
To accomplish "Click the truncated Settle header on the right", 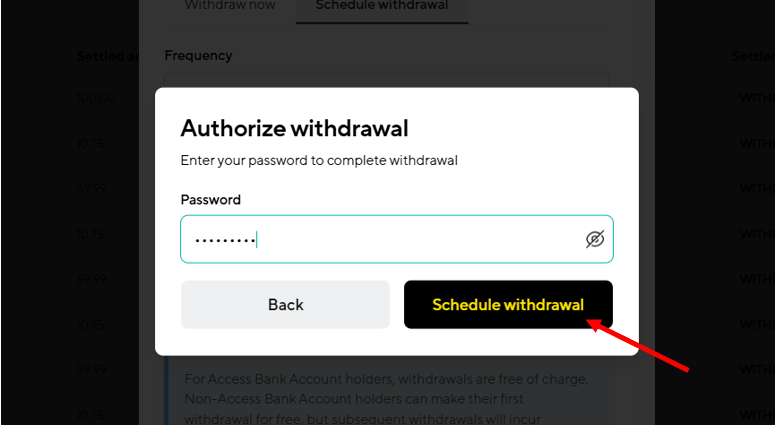I will [x=753, y=56].
